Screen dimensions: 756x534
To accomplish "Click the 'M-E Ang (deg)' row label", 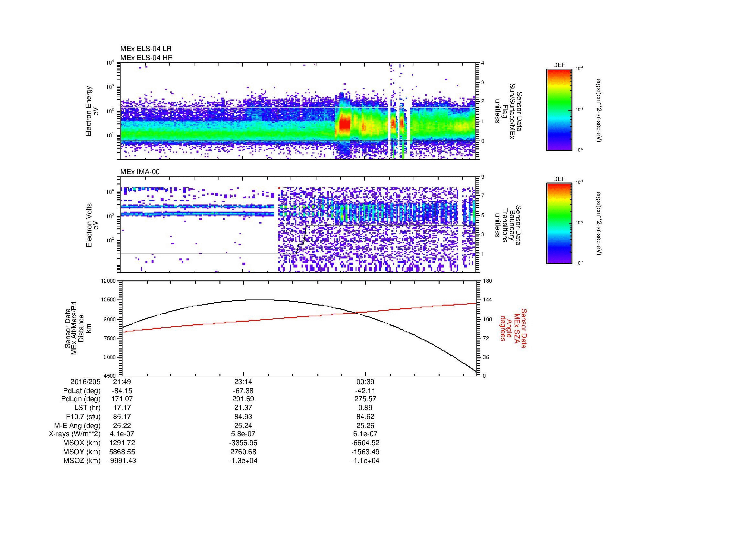I will pos(77,425).
